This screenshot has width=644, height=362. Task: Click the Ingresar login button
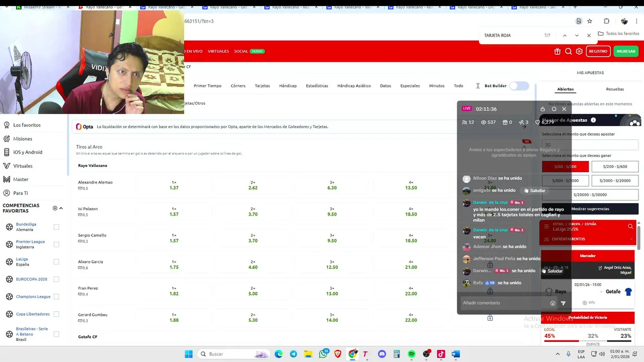626,51
